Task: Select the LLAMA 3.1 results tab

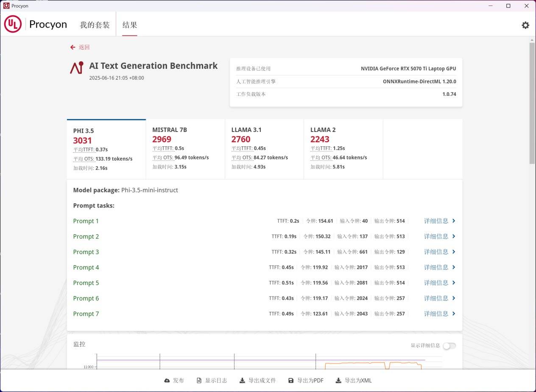Action: [264, 148]
